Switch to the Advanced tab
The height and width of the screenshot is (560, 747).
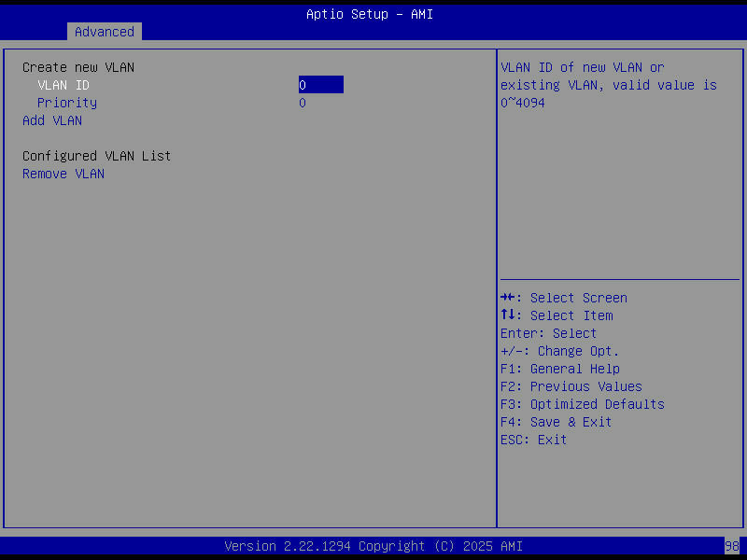104,31
